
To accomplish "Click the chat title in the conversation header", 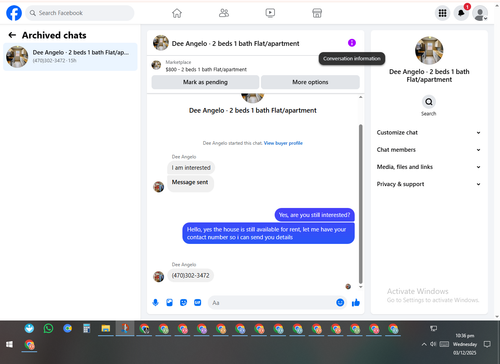I will pyautogui.click(x=235, y=43).
